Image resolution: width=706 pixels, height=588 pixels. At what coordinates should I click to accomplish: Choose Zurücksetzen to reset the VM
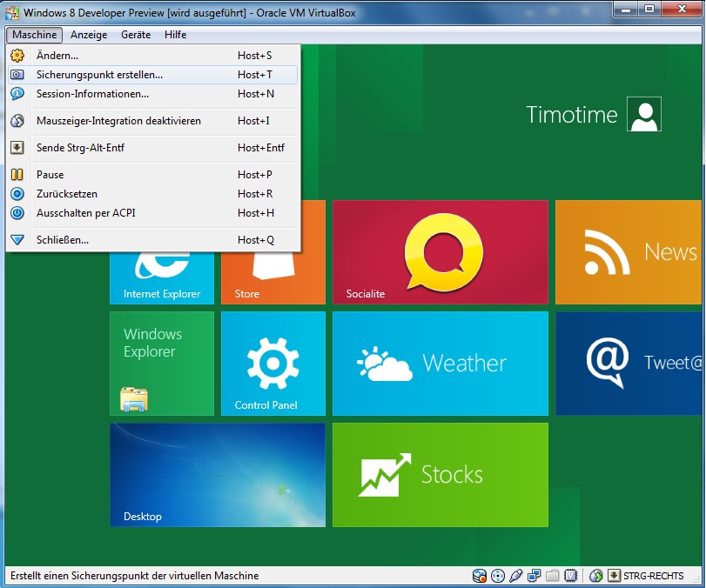(152, 194)
